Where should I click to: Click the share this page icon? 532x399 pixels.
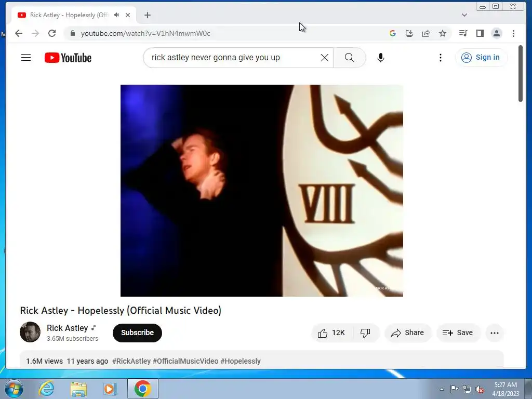(426, 33)
